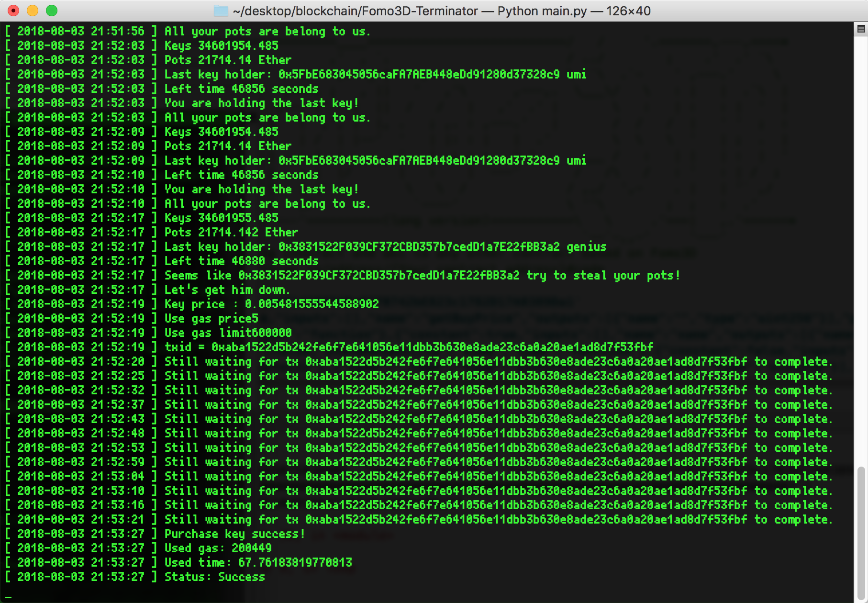Click 'Left time 46856 seconds' at 21:52:10
This screenshot has width=868, height=603.
click(x=162, y=175)
